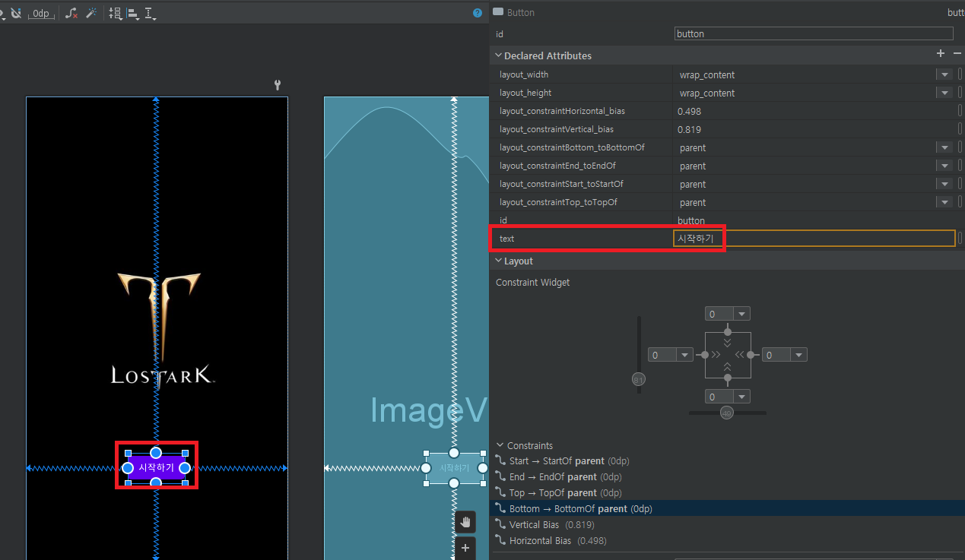Open the default margins 0dp control

(x=41, y=14)
